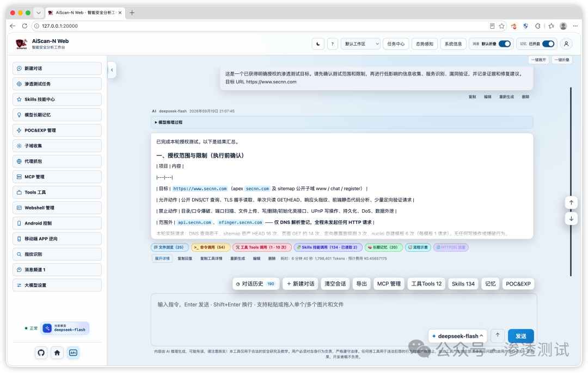The width and height of the screenshot is (588, 373).
Task: Expand the 模型推理过程 section
Action: point(342,122)
